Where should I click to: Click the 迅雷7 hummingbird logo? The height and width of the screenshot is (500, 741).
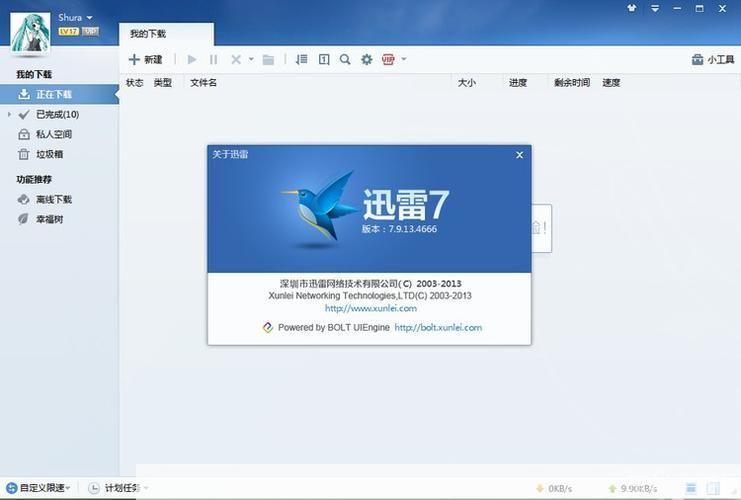pos(319,207)
